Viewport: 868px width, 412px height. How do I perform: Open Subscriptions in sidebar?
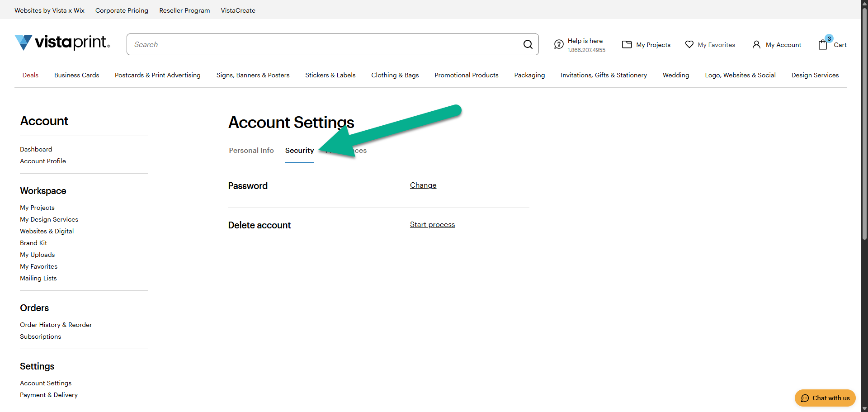pyautogui.click(x=40, y=336)
